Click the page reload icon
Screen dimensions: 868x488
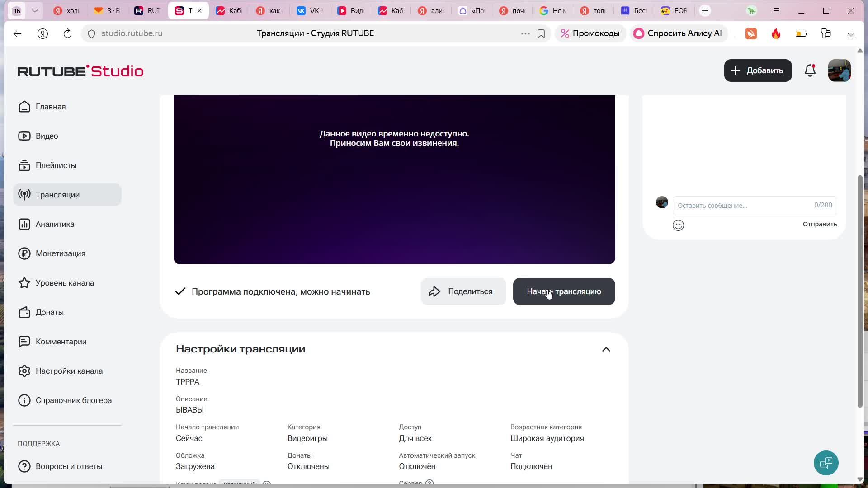point(67,33)
